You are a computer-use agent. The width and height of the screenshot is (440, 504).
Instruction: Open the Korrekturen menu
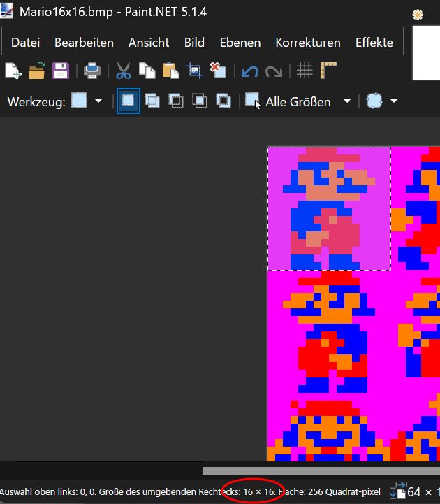pyautogui.click(x=308, y=43)
